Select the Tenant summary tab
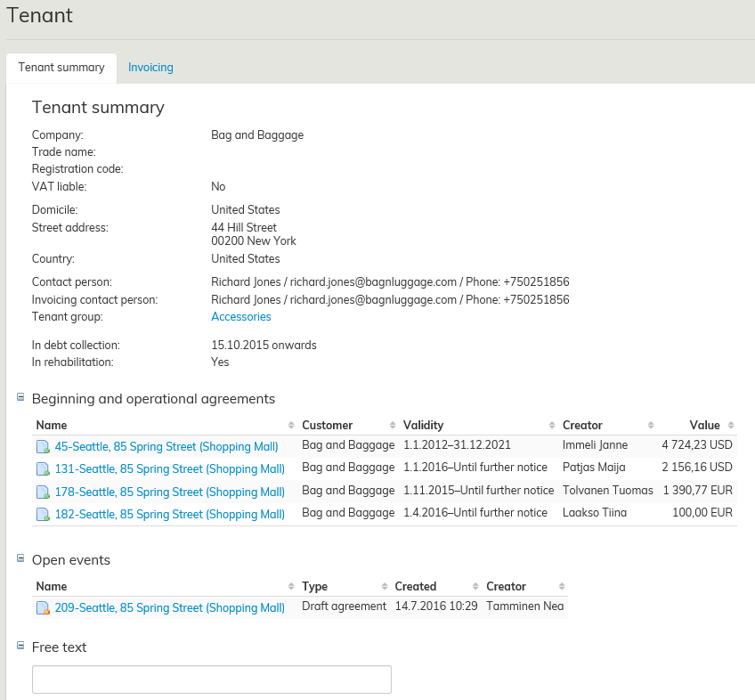 61,68
